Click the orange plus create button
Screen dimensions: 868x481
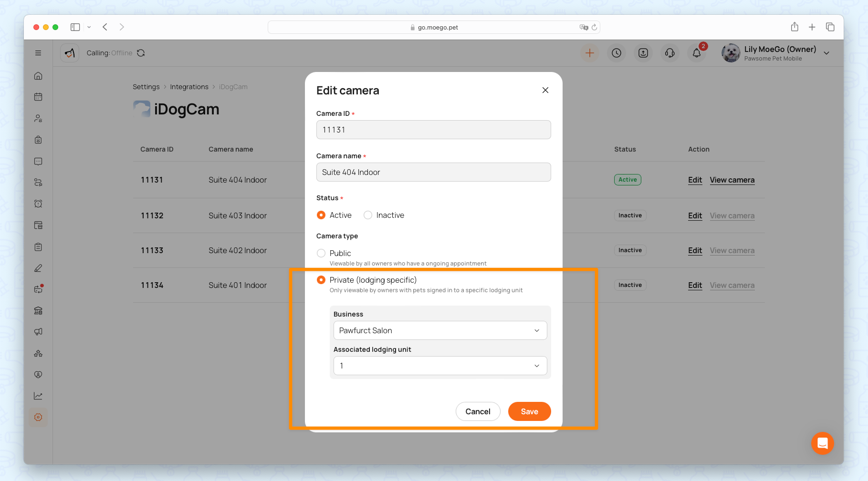(x=590, y=53)
